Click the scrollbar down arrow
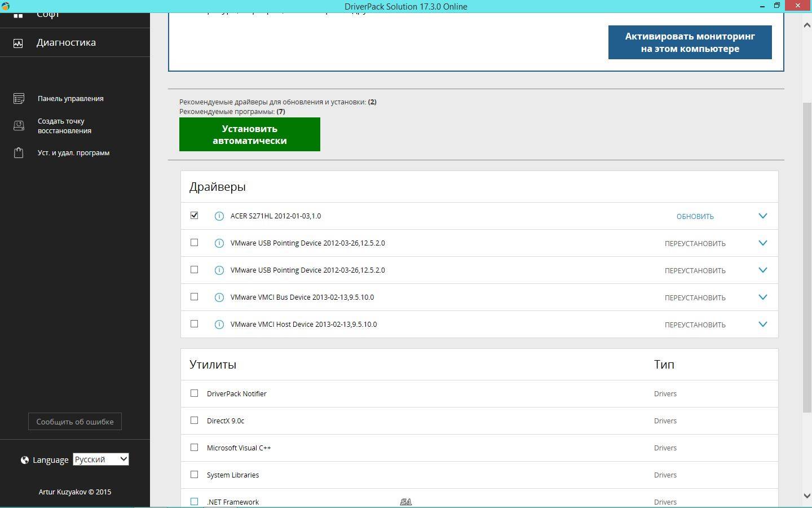Viewport: 812px width, 508px height. (x=807, y=496)
